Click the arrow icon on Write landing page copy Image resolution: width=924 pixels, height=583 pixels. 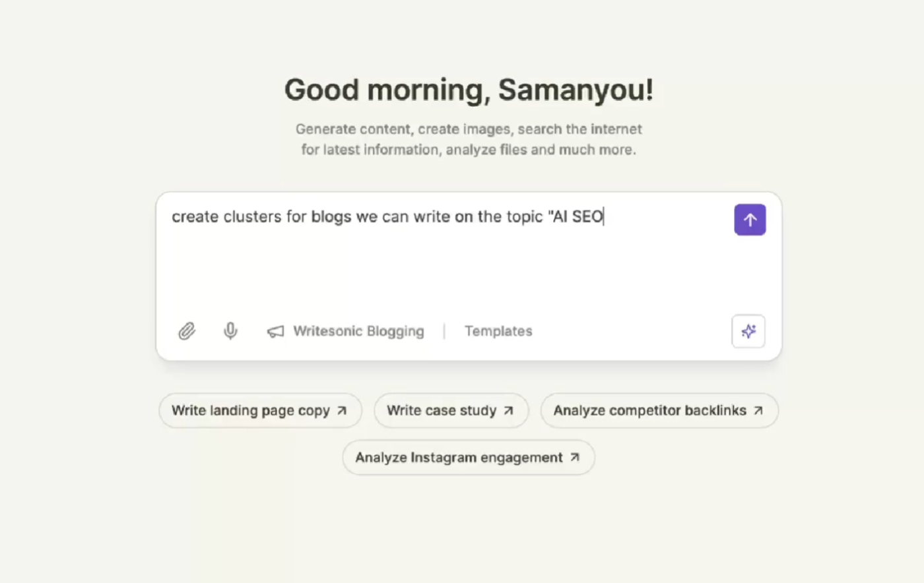[x=342, y=410]
